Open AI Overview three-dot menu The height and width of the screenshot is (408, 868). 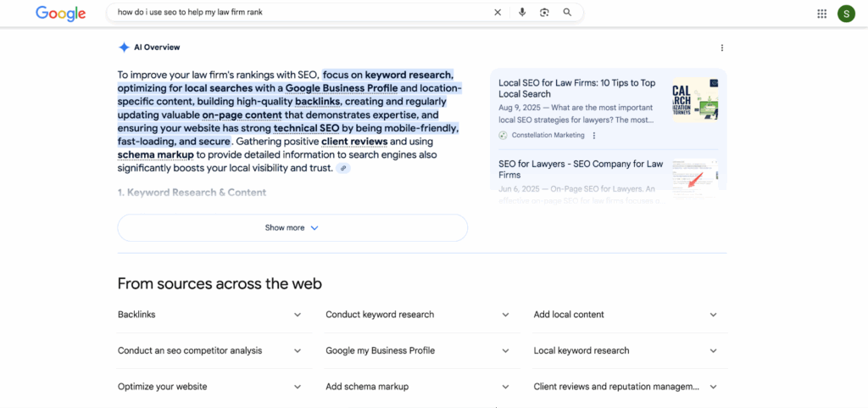click(x=722, y=48)
